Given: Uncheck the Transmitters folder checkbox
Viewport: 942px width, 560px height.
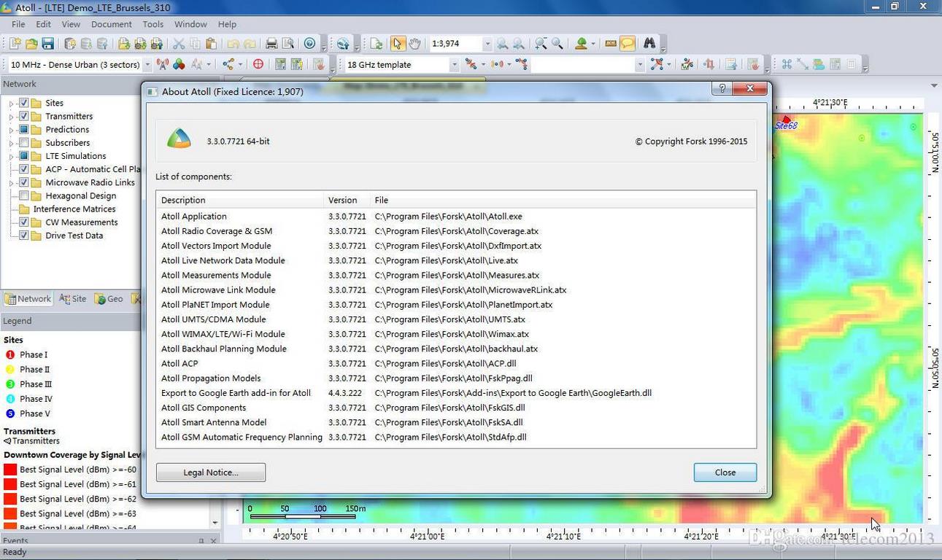Looking at the screenshot, I should click(x=24, y=116).
